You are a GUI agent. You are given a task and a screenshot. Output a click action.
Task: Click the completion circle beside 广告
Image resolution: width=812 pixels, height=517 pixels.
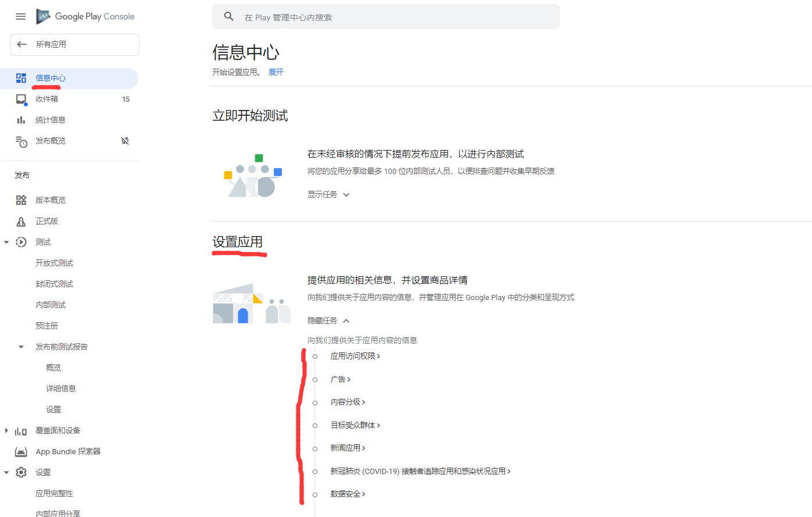coord(314,379)
